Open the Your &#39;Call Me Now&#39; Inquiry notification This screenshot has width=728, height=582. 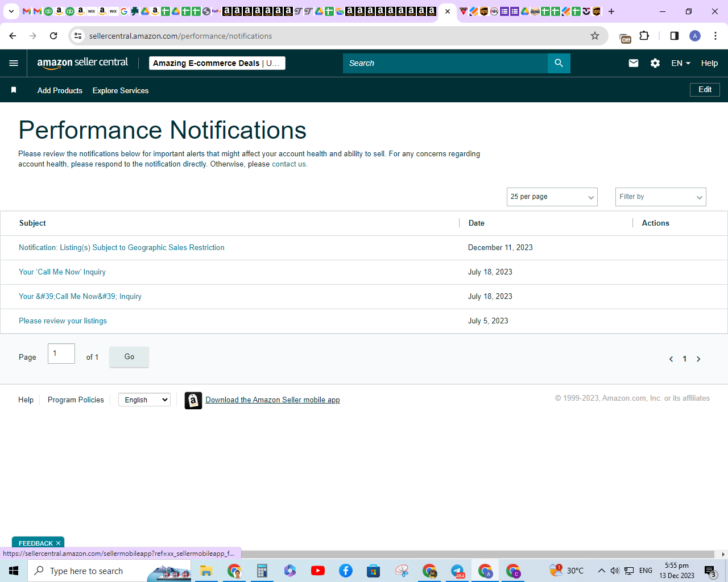(x=80, y=297)
